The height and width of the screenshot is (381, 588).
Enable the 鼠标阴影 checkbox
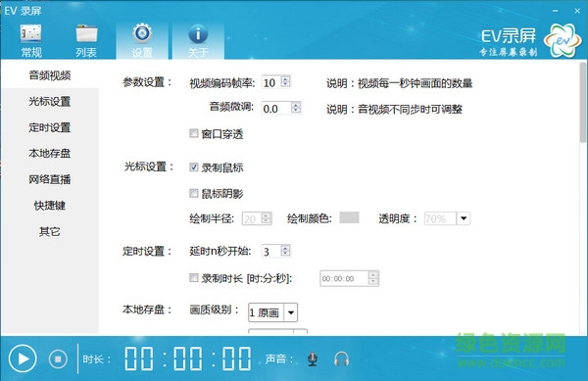click(193, 193)
